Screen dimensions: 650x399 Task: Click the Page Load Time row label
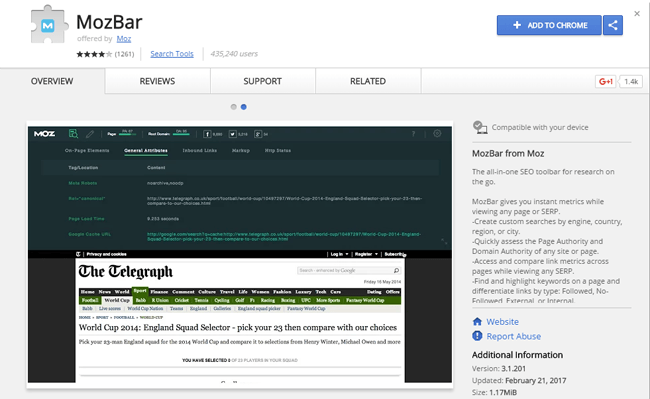pyautogui.click(x=86, y=219)
